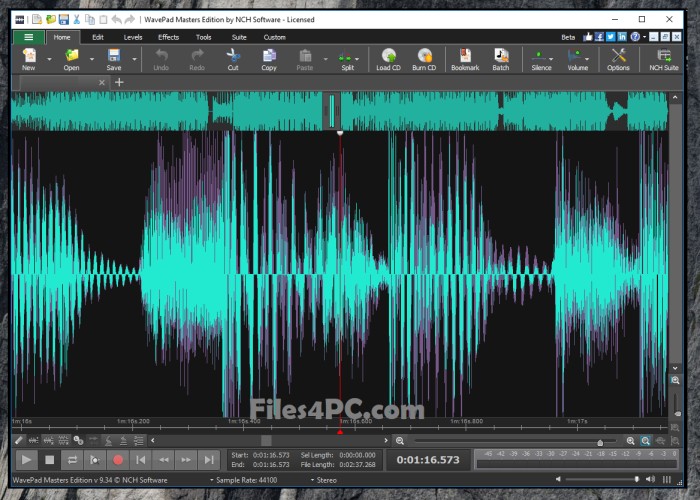The height and width of the screenshot is (500, 700).
Task: Click the horizontal zoom in magnifier
Action: (630, 441)
